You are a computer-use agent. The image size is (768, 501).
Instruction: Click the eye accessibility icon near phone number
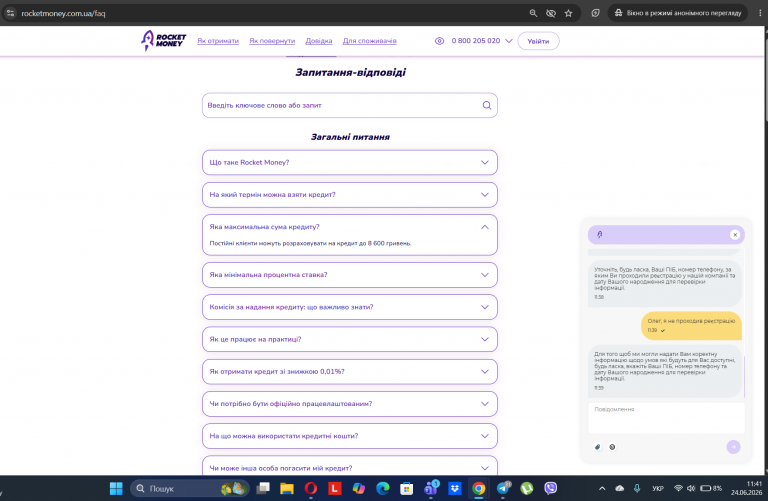point(439,41)
